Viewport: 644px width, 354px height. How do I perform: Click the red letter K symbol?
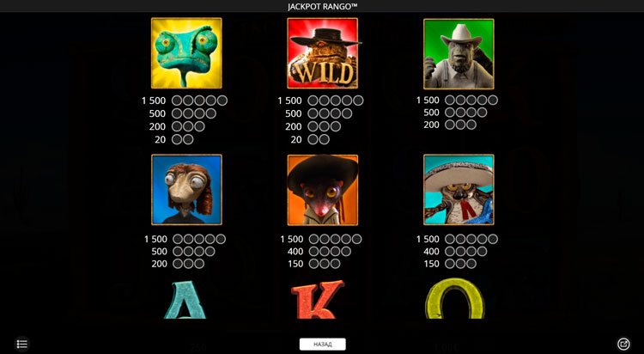[318, 299]
